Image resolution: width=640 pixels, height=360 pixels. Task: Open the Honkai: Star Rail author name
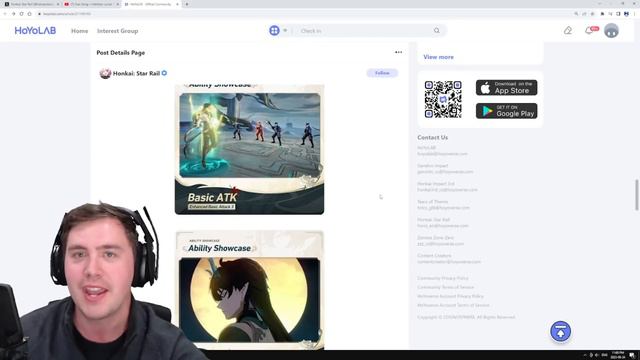[x=136, y=73]
